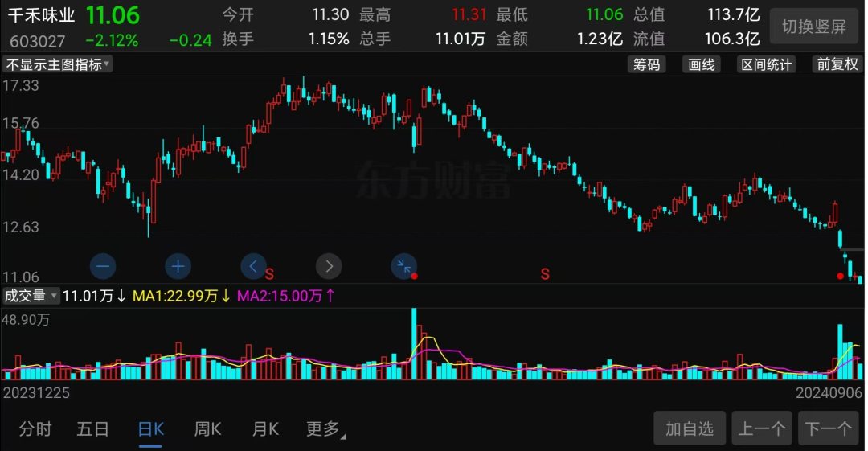The image size is (868, 451).
Task: Click the 换手 value 1.15%
Action: pyautogui.click(x=329, y=39)
